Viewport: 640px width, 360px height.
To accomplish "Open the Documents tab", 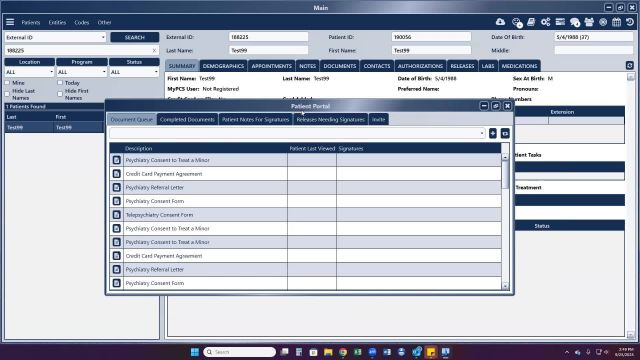I will 340,66.
